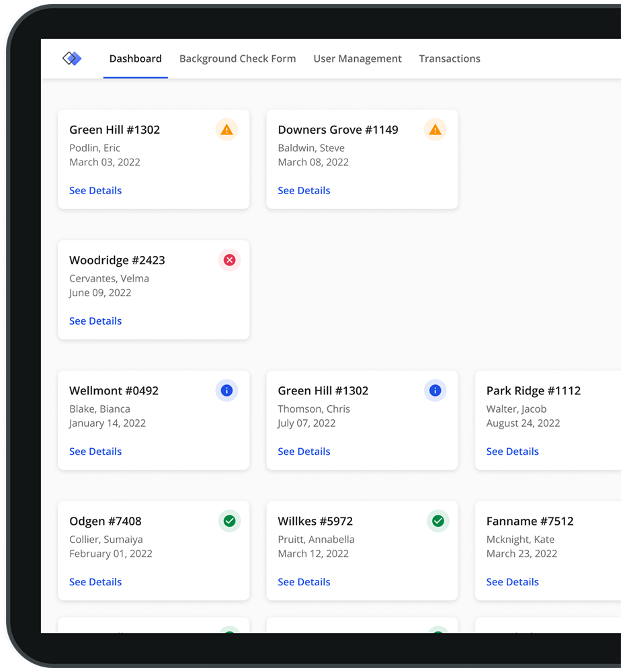
Task: Open the User Management tab
Action: click(358, 58)
